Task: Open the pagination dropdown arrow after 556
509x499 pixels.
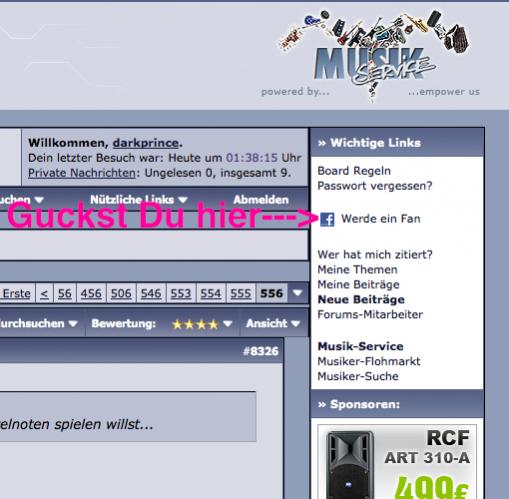Action: coord(297,293)
